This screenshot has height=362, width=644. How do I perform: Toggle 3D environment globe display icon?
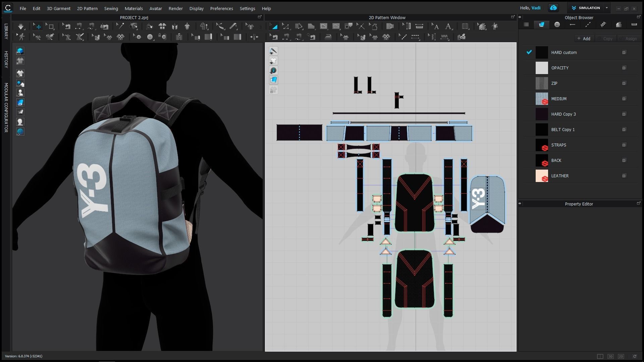(20, 132)
